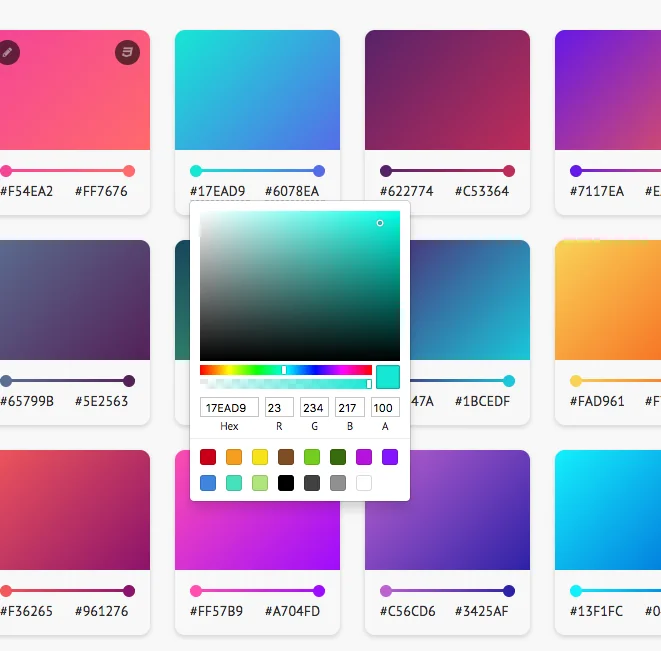Image resolution: width=661 pixels, height=651 pixels.
Task: Click the #F36265 color code
Action: pyautogui.click(x=27, y=611)
